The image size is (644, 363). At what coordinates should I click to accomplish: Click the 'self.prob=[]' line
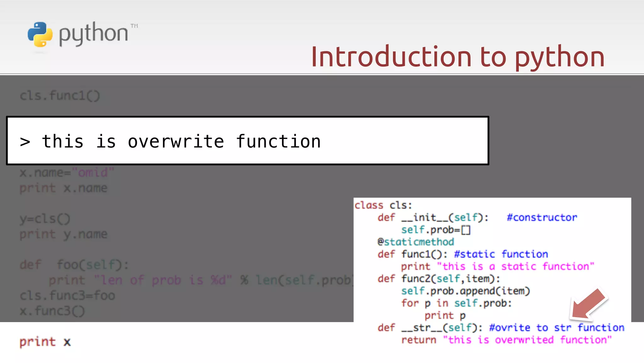[436, 230]
